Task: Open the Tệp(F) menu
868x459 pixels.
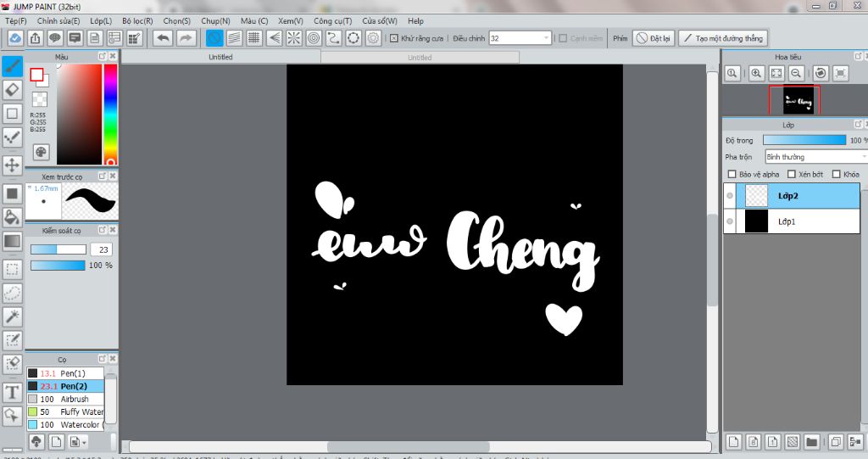Action: pos(16,21)
